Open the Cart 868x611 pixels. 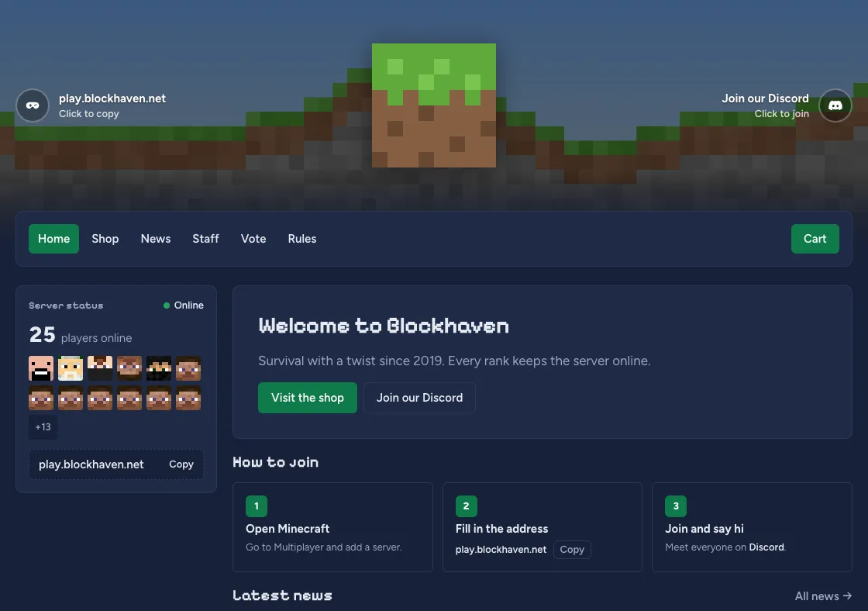coord(815,239)
